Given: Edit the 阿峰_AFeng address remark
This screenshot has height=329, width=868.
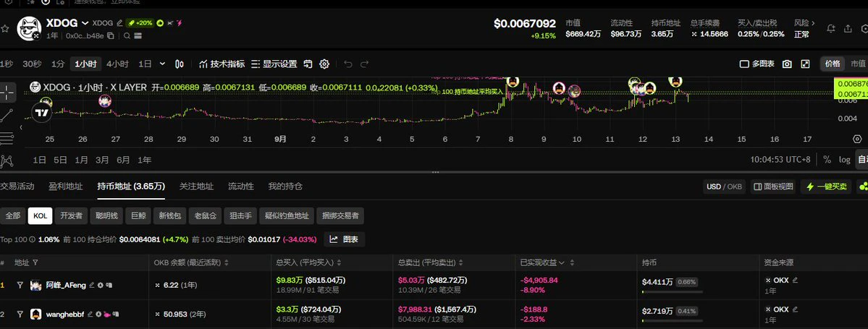Looking at the screenshot, I should (91, 286).
